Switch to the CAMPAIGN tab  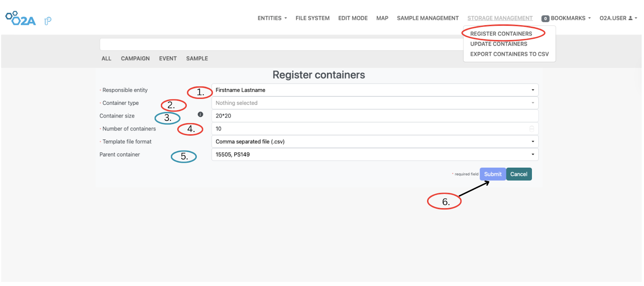pos(135,58)
